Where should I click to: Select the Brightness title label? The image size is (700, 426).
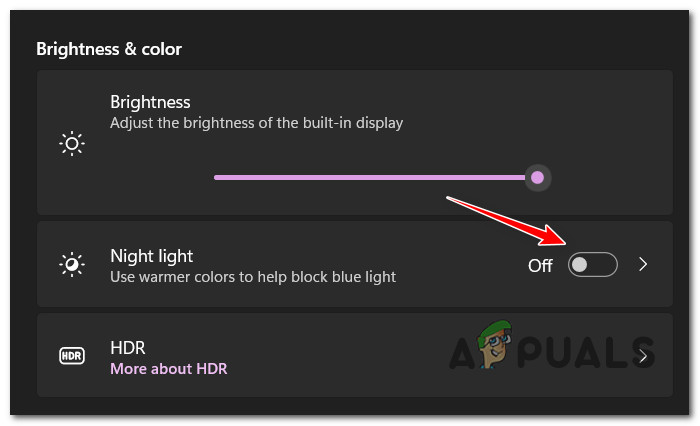tap(150, 102)
